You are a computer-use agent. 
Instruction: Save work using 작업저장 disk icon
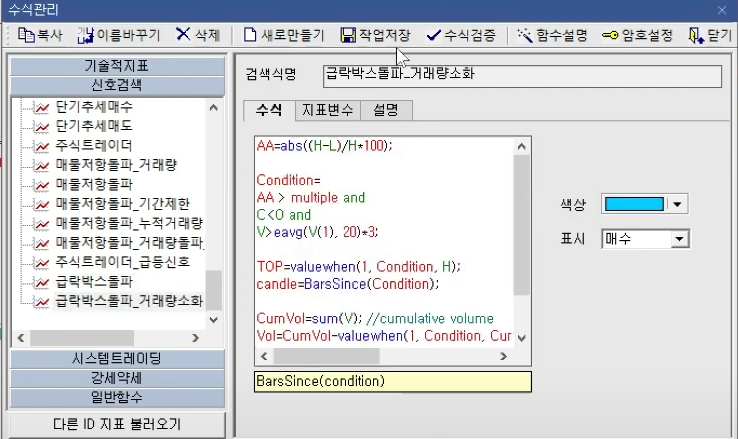(x=348, y=35)
